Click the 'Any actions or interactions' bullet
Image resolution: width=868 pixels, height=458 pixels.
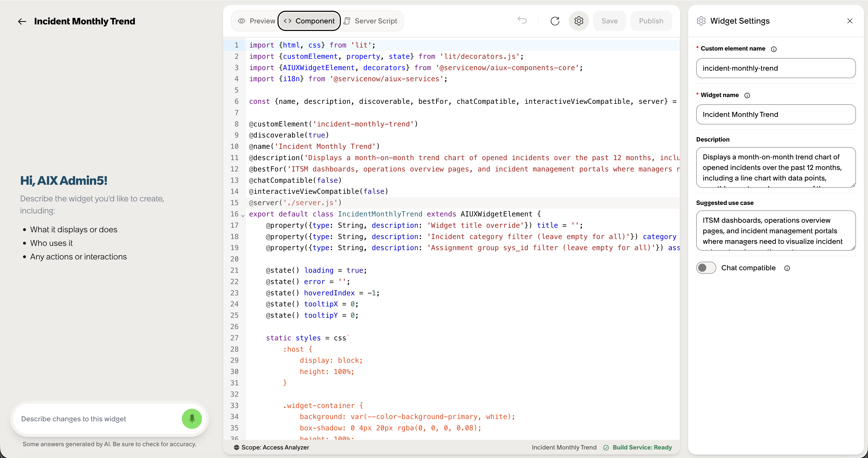(78, 257)
